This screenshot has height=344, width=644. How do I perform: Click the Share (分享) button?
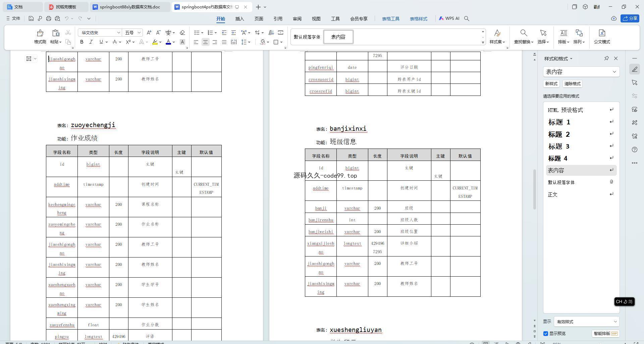point(630,18)
